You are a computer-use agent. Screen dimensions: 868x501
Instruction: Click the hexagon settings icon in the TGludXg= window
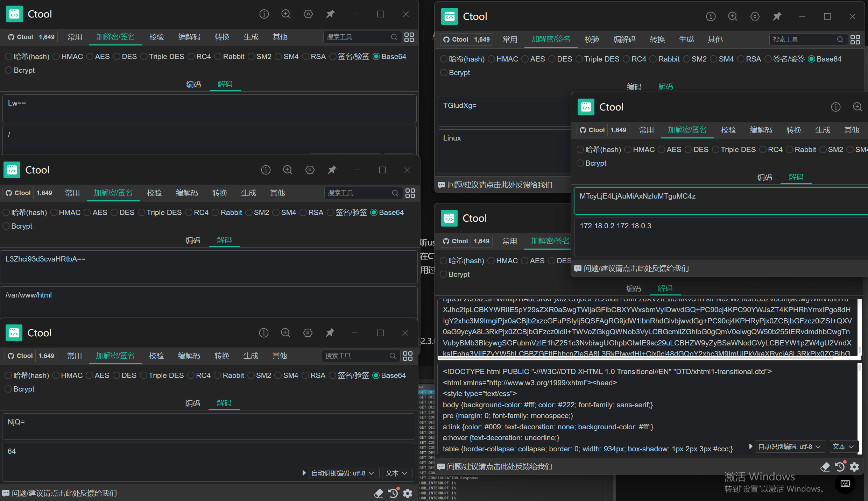(x=755, y=16)
